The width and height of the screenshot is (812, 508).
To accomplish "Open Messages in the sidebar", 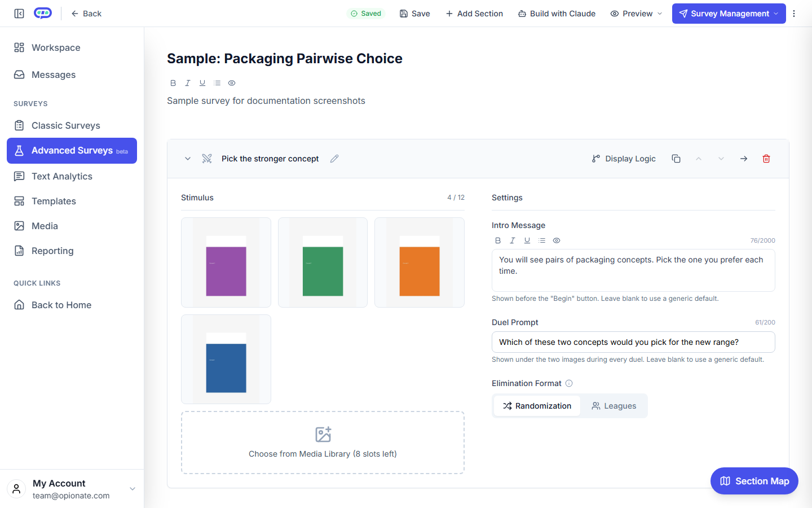I will click(72, 75).
